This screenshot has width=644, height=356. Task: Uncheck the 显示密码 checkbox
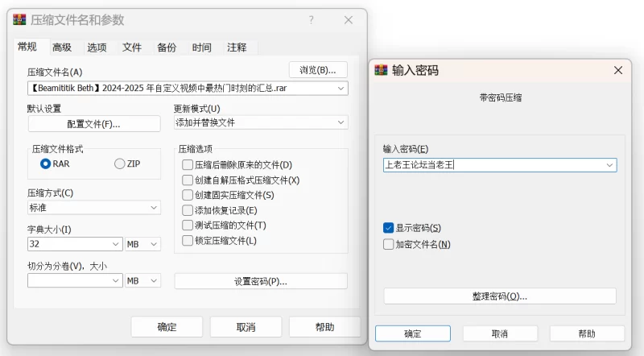[x=389, y=228]
